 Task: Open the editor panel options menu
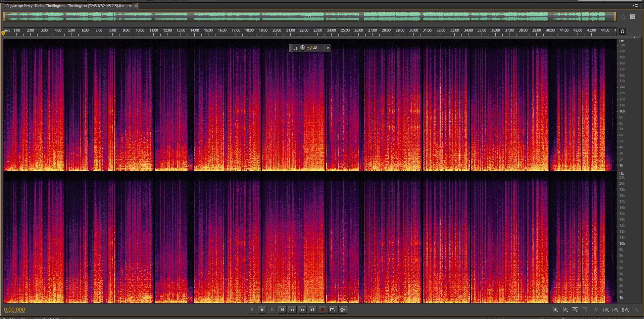[x=635, y=6]
